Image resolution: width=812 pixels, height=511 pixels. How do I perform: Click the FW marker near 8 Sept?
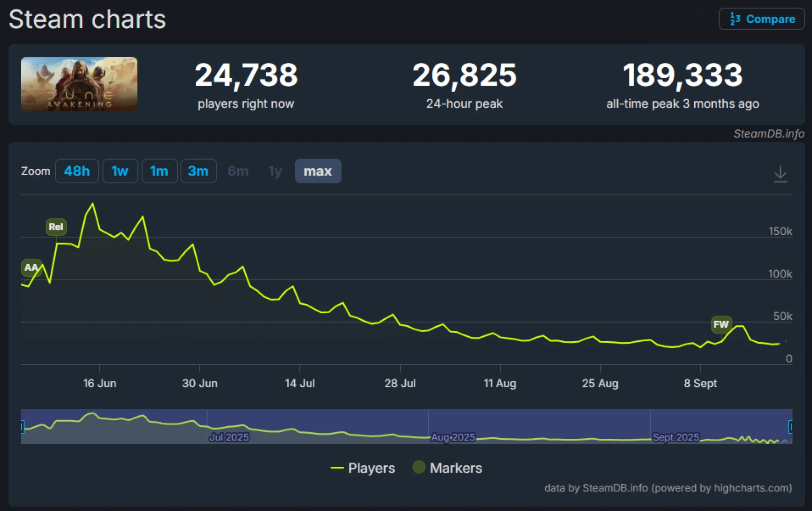[720, 325]
